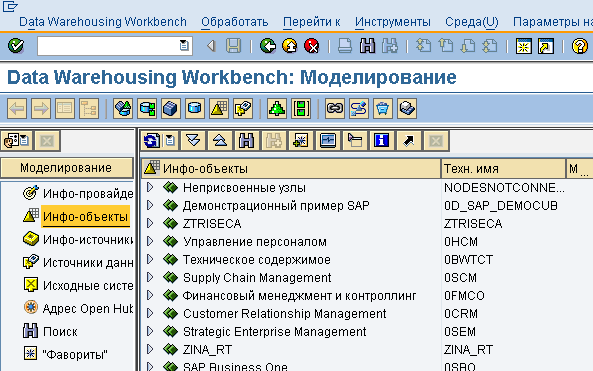
Task: Click the First Page icon
Action: click(x=423, y=46)
